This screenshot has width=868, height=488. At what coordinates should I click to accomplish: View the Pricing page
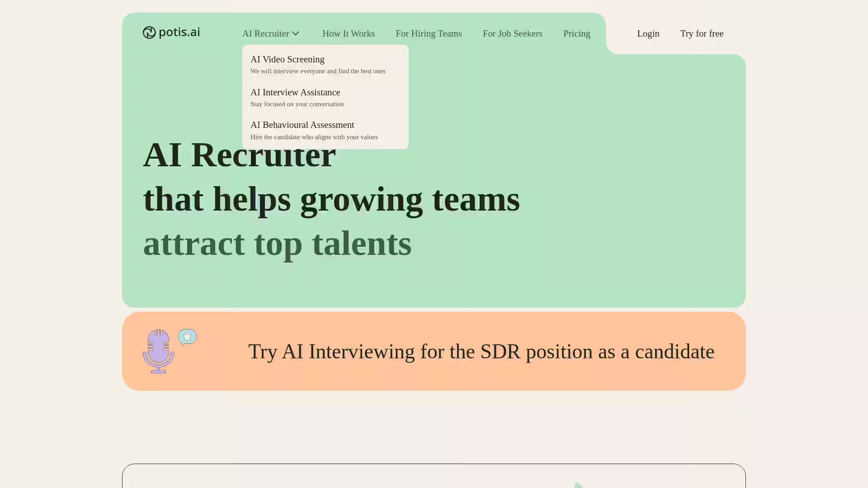pos(576,33)
